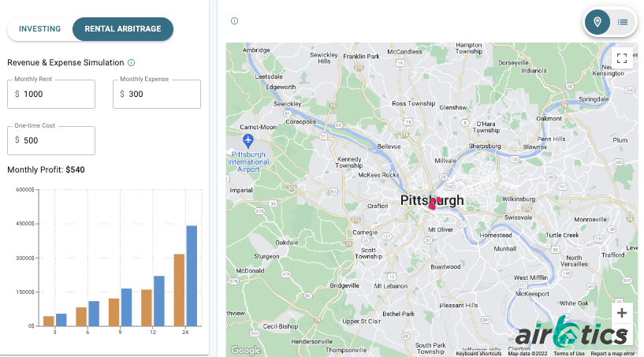Click the Monroeville map label
Screen dimensions: 644x357
[590, 219]
